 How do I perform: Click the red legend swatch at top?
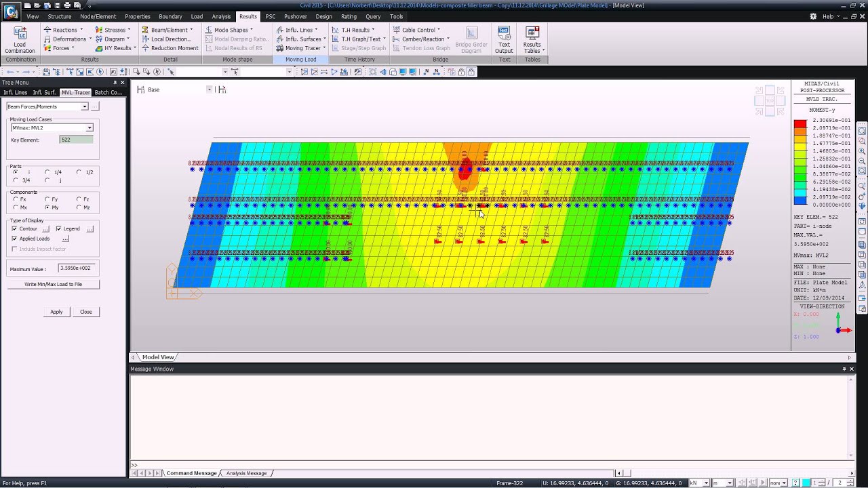point(800,124)
